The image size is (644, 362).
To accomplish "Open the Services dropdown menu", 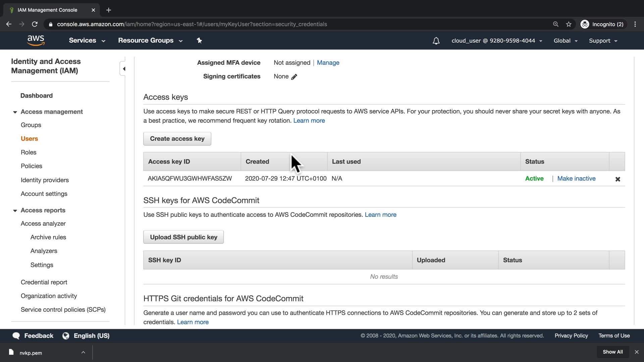I will (x=87, y=41).
